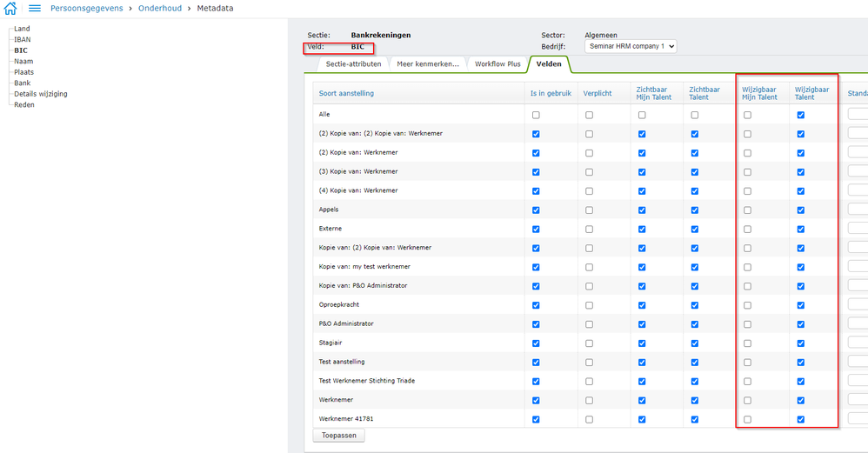Screen dimensions: 868x453
Task: Toggle Zichtbaar Mijn Talent for Oproepkracht
Action: (642, 305)
